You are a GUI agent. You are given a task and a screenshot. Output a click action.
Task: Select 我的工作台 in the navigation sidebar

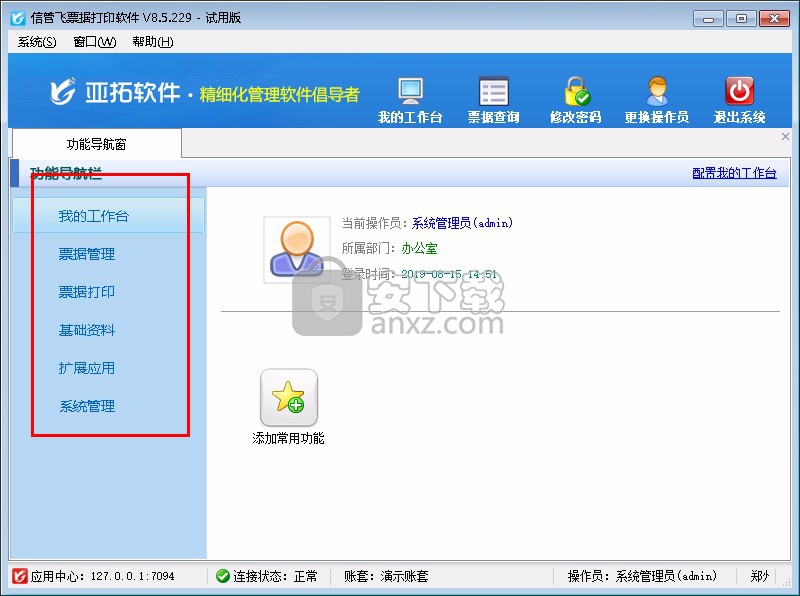tap(108, 216)
